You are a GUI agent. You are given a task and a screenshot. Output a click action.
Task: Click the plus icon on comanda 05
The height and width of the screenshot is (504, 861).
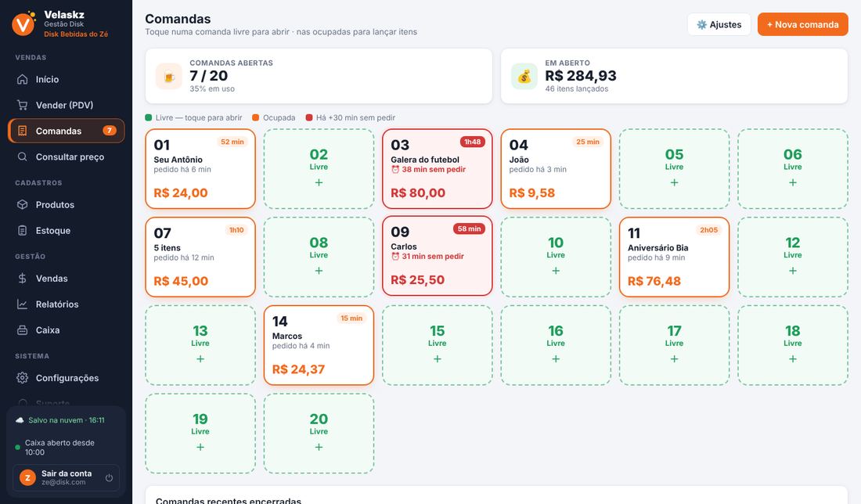coord(674,182)
